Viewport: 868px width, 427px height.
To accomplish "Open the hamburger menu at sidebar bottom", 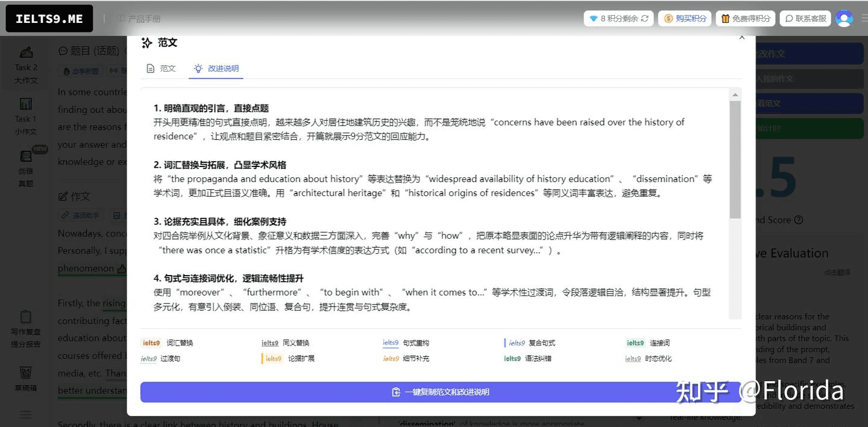I will click(25, 415).
